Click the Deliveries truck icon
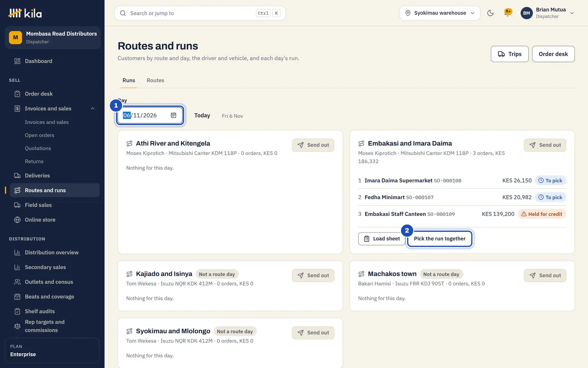 click(x=17, y=175)
